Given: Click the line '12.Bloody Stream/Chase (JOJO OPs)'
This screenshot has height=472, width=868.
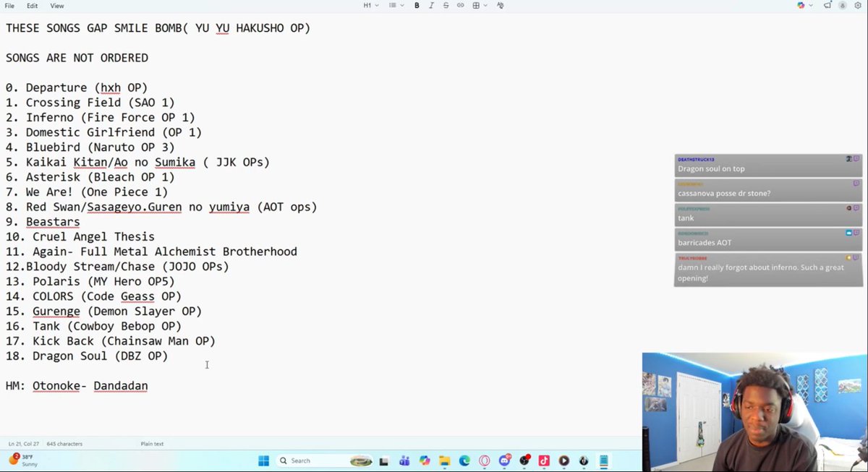Looking at the screenshot, I should [117, 267].
